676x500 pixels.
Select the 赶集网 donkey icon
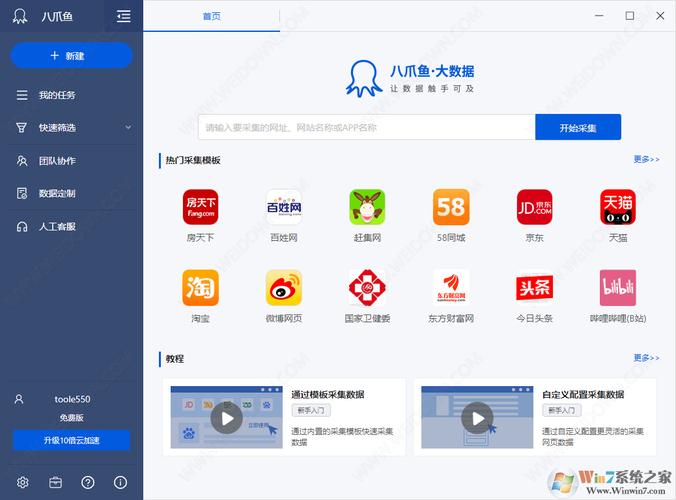367,207
